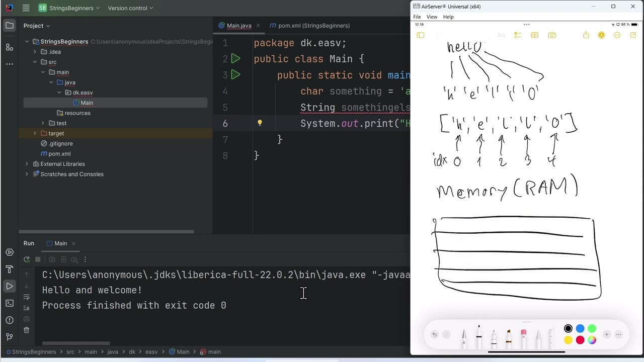This screenshot has height=362, width=644.
Task: Open the IntelliJ main hamburger menu
Action: click(26, 8)
